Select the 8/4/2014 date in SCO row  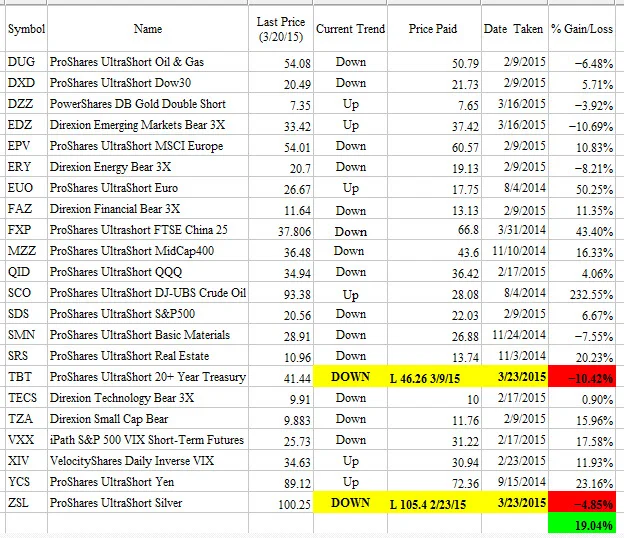click(x=515, y=293)
